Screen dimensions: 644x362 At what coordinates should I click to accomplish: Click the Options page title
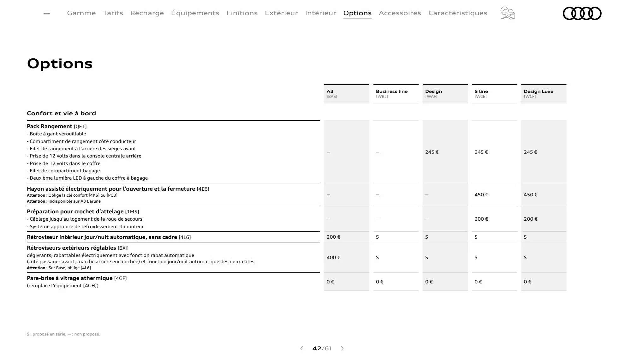pos(60,64)
